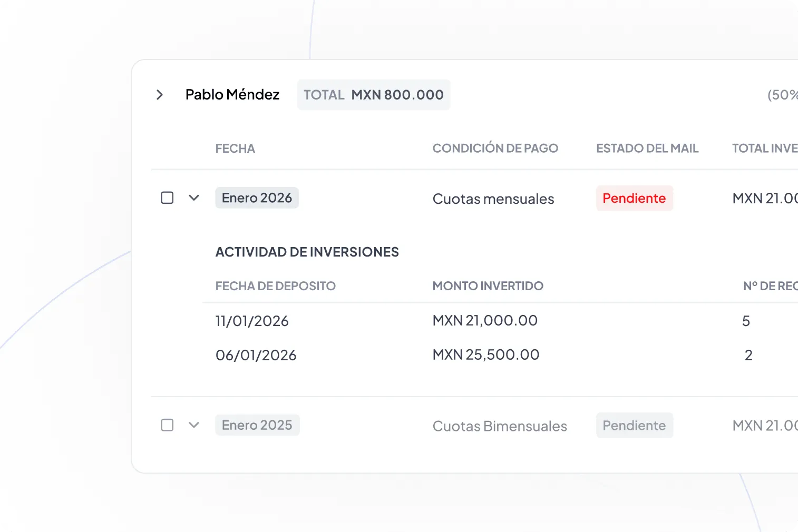Collapse the Pablo Méndez investor panel
Screen dimensions: 798x532
coord(160,94)
